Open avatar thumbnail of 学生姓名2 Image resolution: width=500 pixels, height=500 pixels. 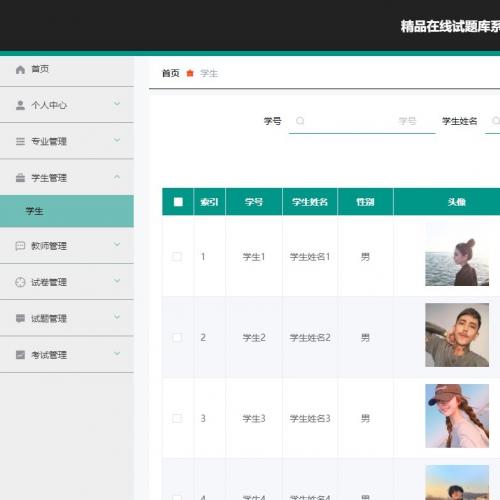coord(457,335)
